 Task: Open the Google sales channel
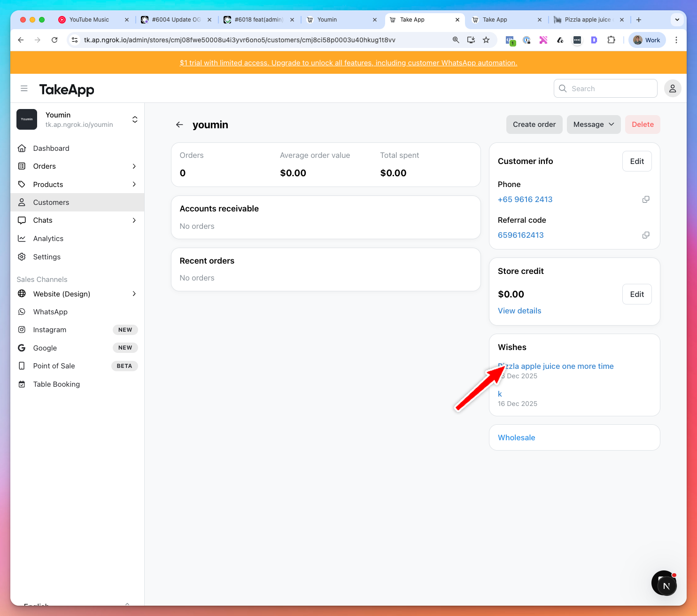pos(77,348)
